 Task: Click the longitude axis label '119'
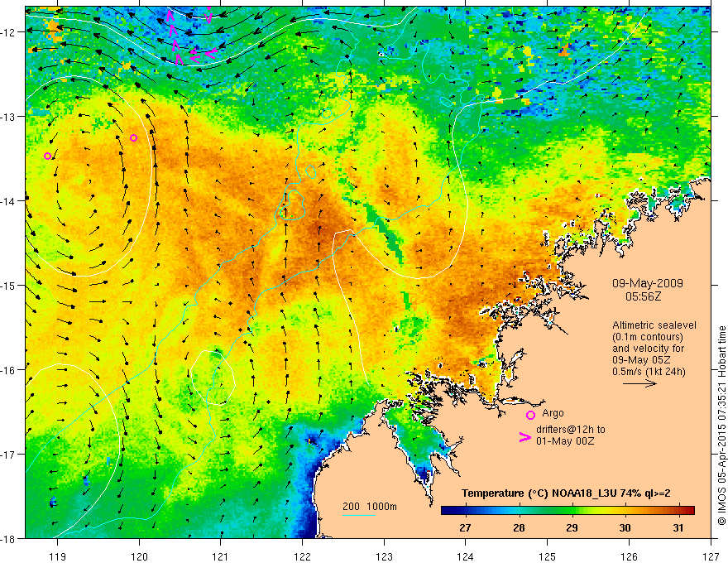pos(58,556)
